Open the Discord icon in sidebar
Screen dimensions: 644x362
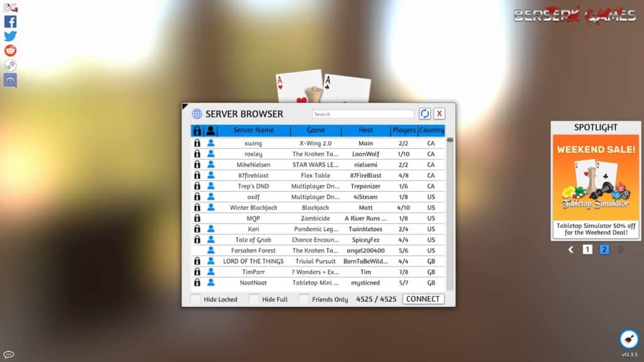pos(10,80)
